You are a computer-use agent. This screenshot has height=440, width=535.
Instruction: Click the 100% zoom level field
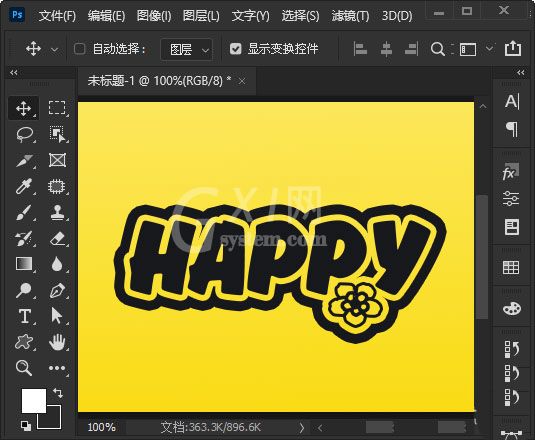click(x=102, y=427)
